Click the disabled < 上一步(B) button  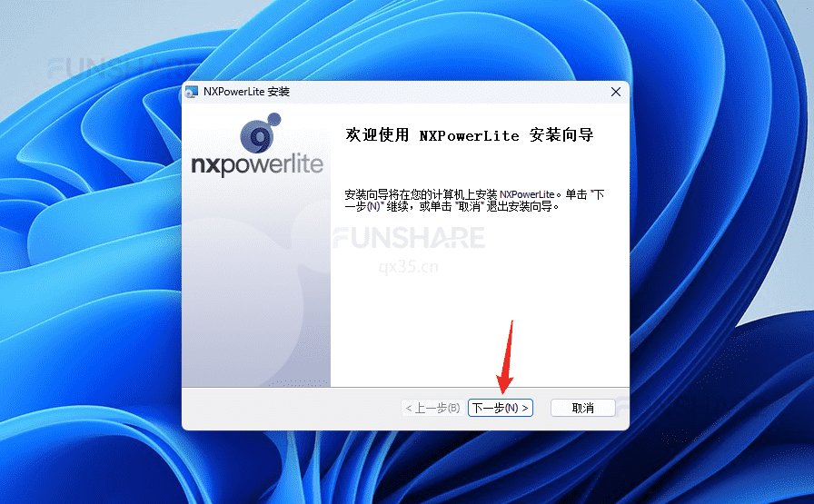coord(433,408)
